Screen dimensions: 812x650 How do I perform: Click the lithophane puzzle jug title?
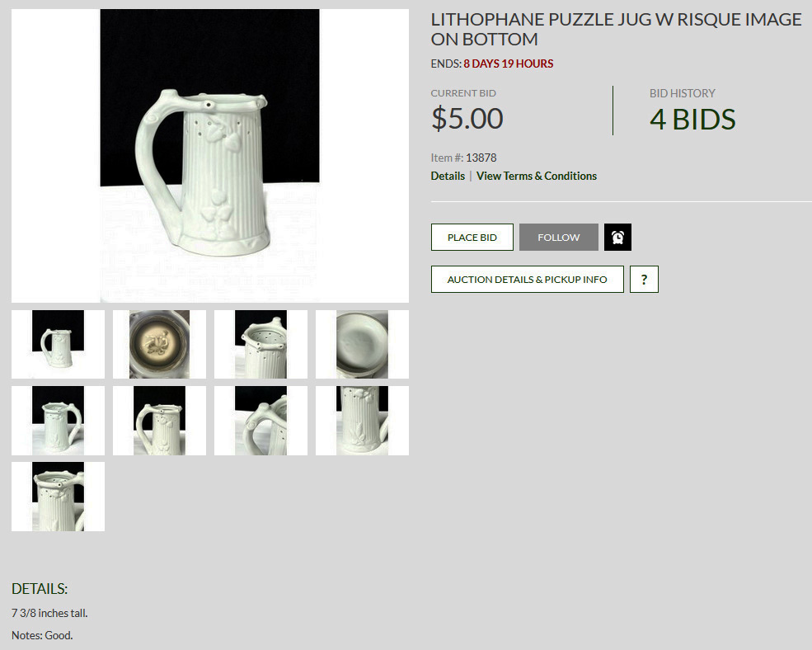click(616, 29)
